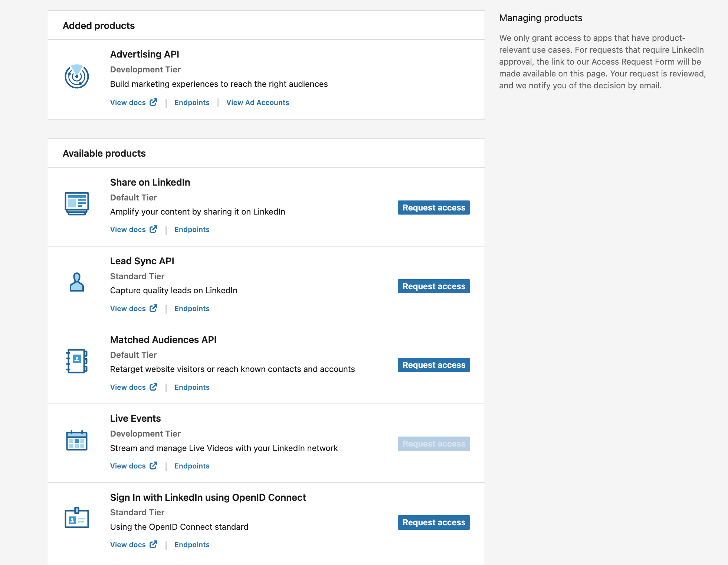Click the Managing products heading
This screenshot has height=565, width=728.
pos(541,18)
